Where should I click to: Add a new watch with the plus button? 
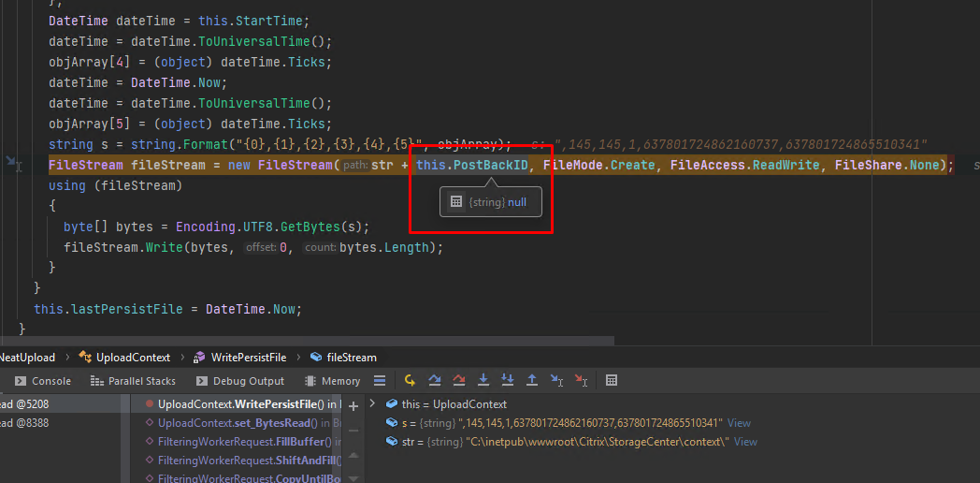pos(353,404)
